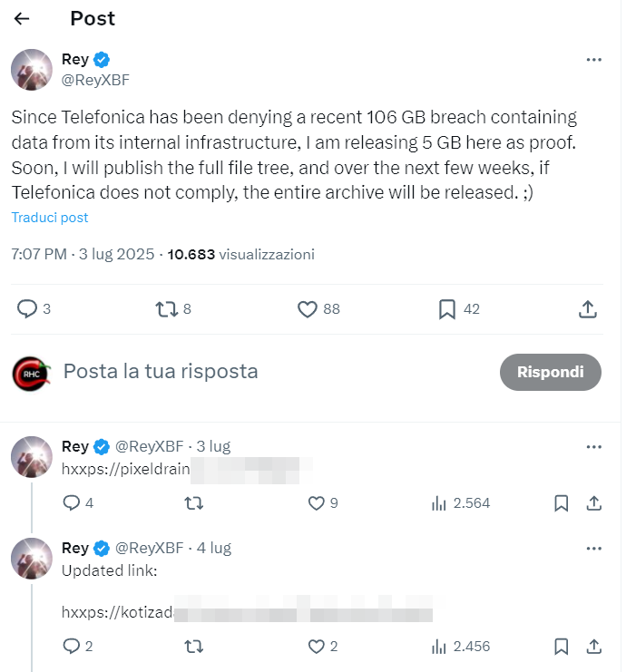Image resolution: width=636 pixels, height=672 pixels.
Task: Share the Updated link reply
Action: pos(593,647)
